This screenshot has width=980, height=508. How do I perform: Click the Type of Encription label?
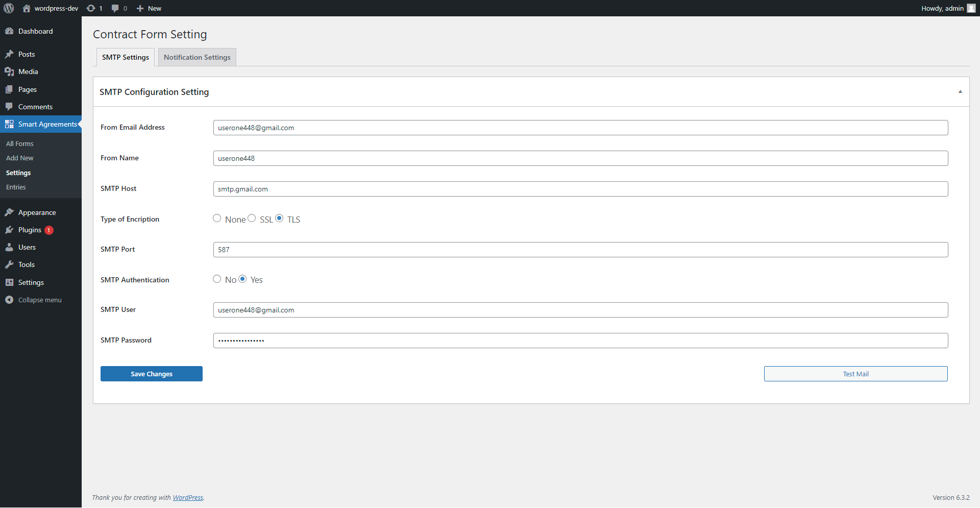tap(130, 219)
